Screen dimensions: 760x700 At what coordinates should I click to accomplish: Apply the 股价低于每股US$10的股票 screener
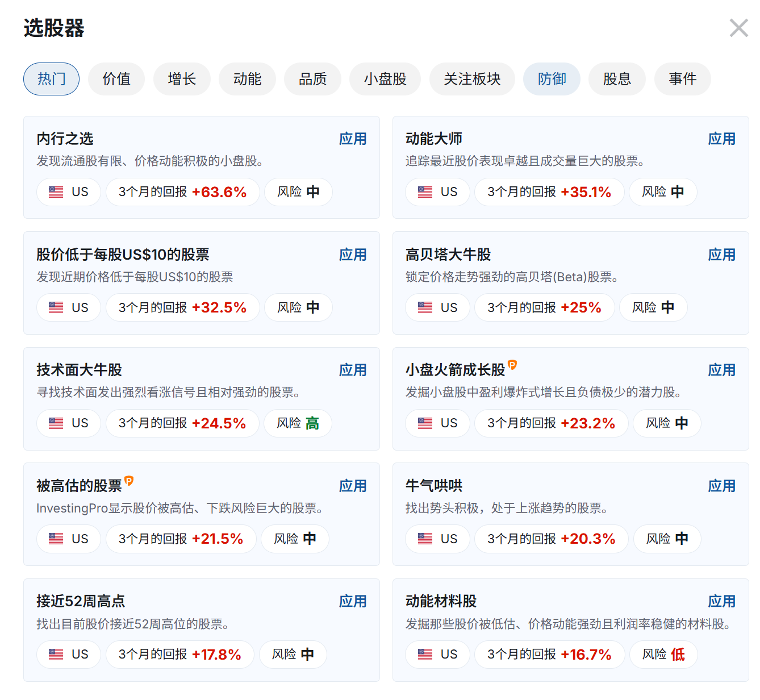click(x=352, y=255)
